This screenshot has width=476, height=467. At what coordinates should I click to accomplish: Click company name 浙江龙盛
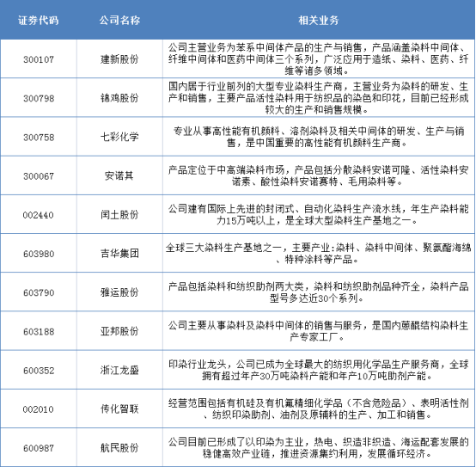[x=119, y=370]
